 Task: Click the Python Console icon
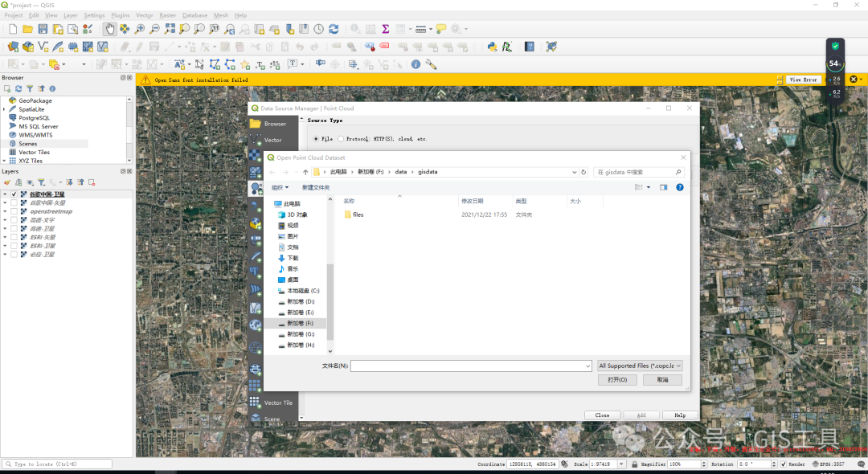(492, 47)
